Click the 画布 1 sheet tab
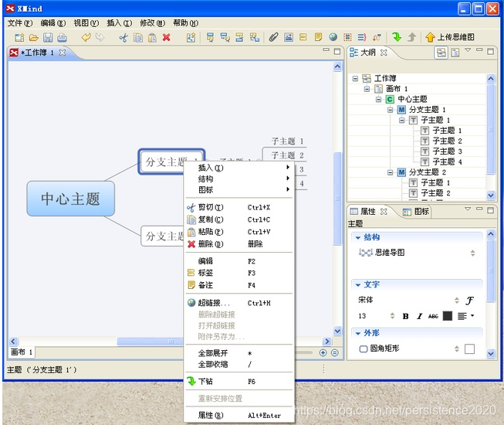The image size is (504, 425). 22,352
